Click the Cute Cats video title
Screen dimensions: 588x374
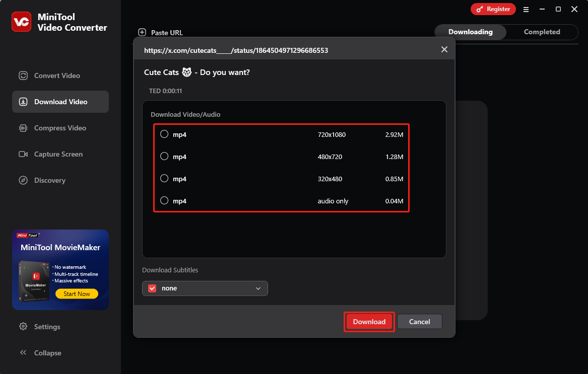pos(197,72)
